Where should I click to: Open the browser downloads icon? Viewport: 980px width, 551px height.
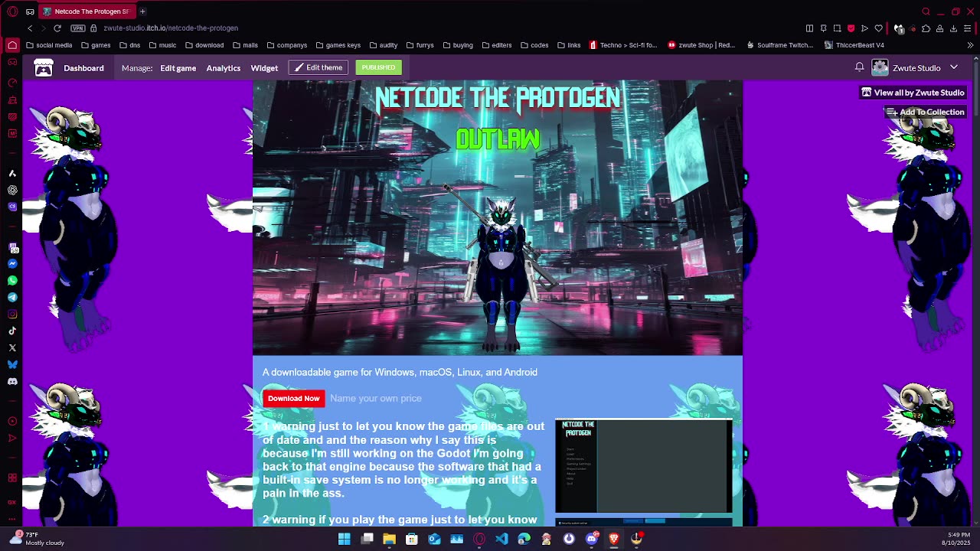pos(953,28)
